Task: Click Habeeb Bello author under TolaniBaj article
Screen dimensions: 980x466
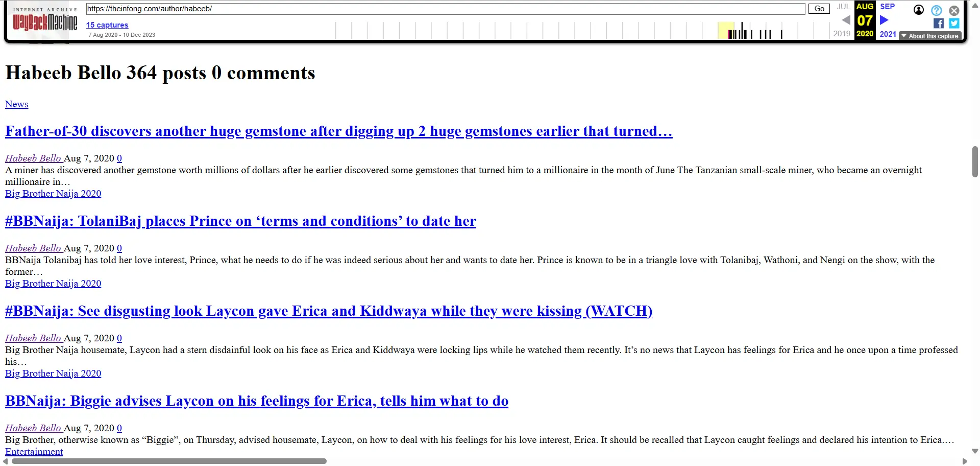Action: 33,248
